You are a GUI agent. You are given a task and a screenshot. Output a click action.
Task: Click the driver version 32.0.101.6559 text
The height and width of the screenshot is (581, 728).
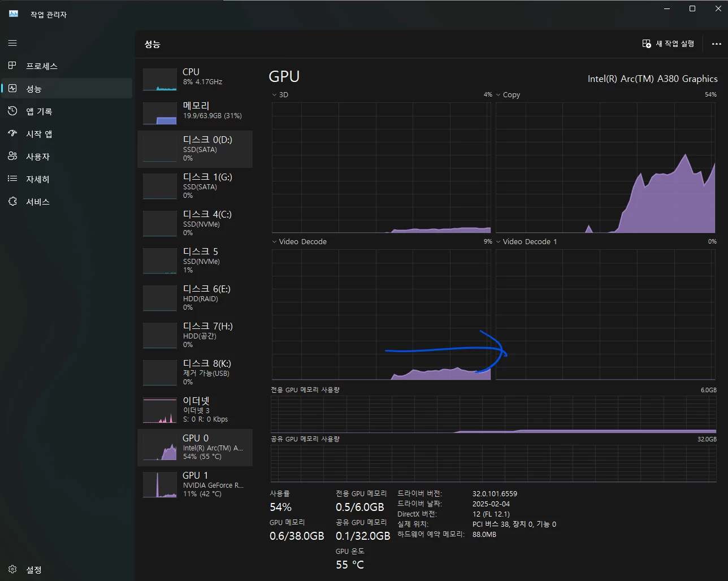(495, 493)
